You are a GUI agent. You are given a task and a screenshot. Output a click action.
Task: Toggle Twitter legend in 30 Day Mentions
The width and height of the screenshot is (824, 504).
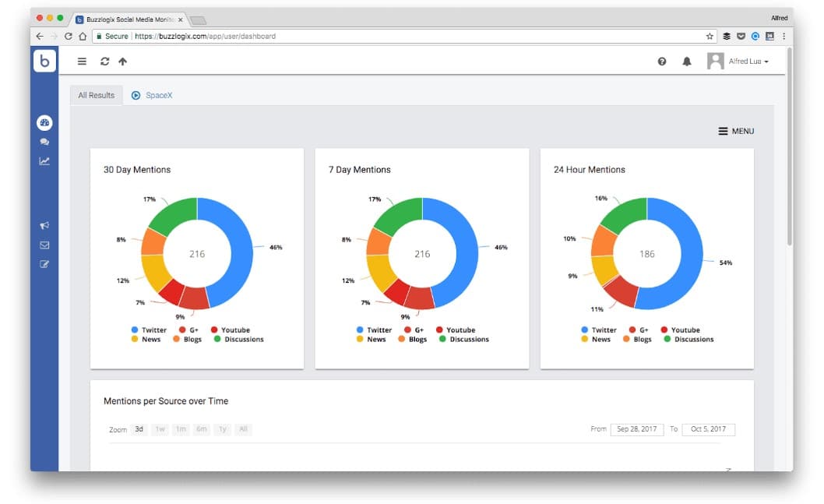(x=149, y=330)
